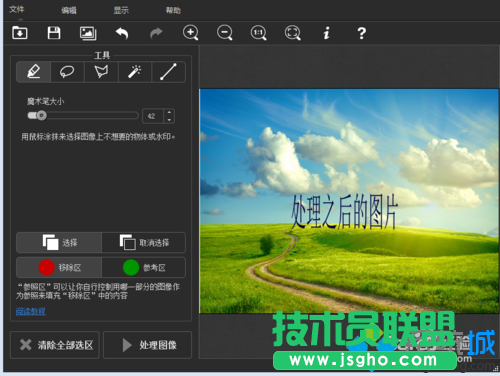Screen dimensions: 500x376
Task: Open the 编辑 menu
Action: pos(69,10)
